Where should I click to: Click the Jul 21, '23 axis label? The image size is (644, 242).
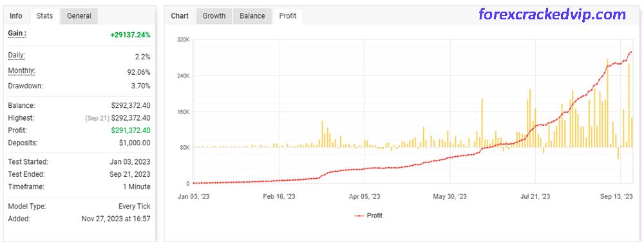(536, 197)
